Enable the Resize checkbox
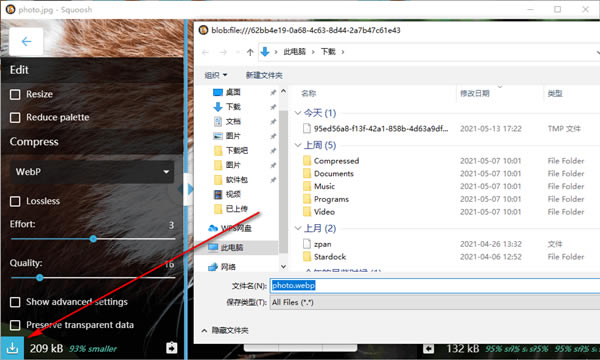 click(15, 94)
